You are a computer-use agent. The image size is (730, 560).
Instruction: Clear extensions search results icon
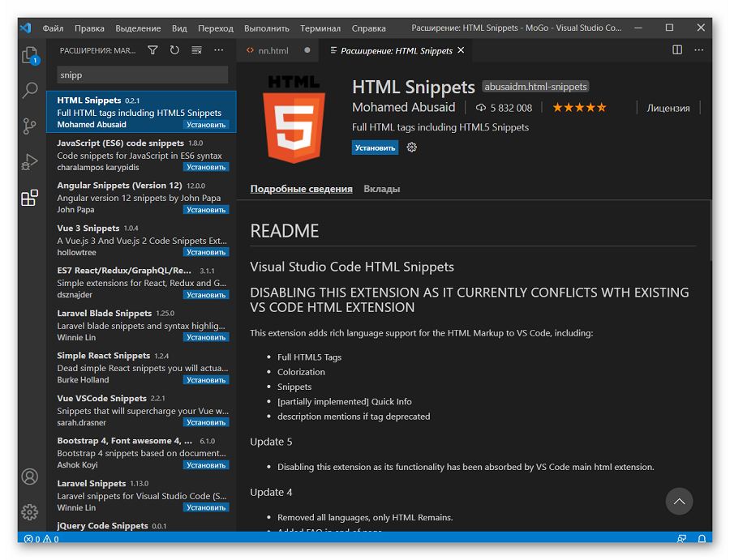[x=197, y=50]
